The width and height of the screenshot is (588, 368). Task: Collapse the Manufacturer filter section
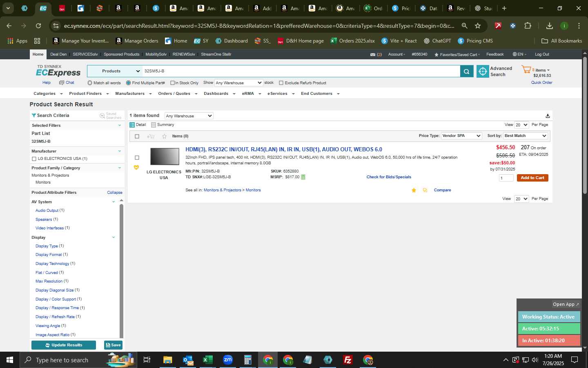point(120,151)
